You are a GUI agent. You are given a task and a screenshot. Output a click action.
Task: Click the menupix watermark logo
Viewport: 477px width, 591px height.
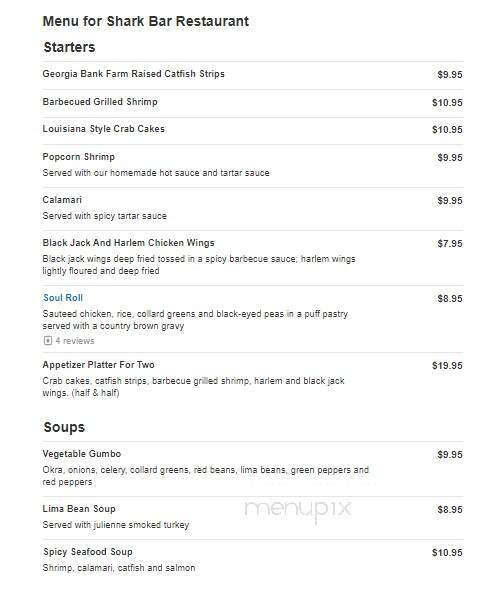[x=298, y=510]
